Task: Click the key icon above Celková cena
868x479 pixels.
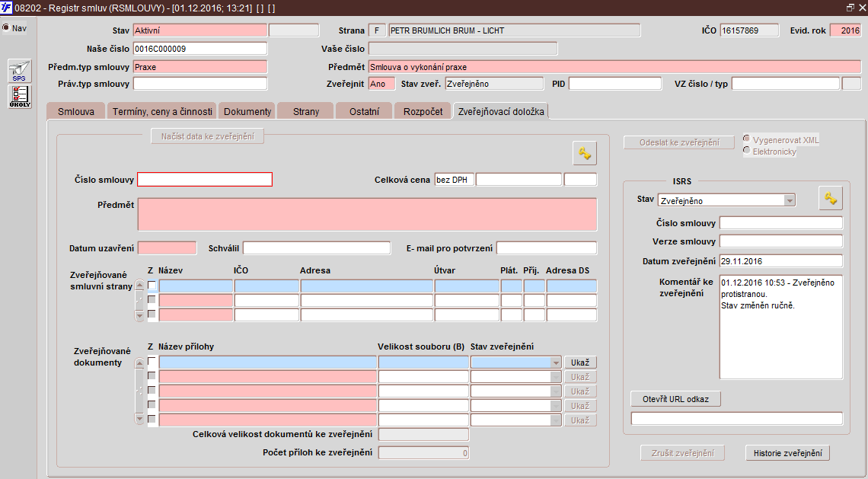Action: [x=584, y=153]
